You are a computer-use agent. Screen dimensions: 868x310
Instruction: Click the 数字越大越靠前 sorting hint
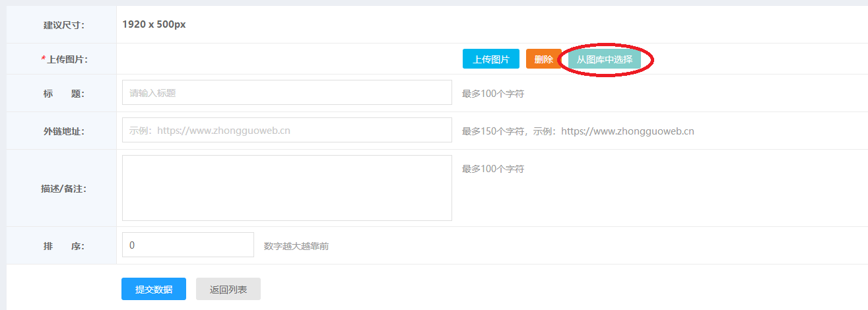[296, 246]
